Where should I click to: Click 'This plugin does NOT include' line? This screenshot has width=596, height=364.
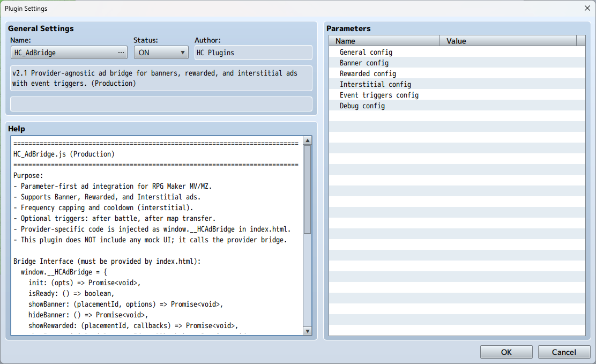pos(150,240)
